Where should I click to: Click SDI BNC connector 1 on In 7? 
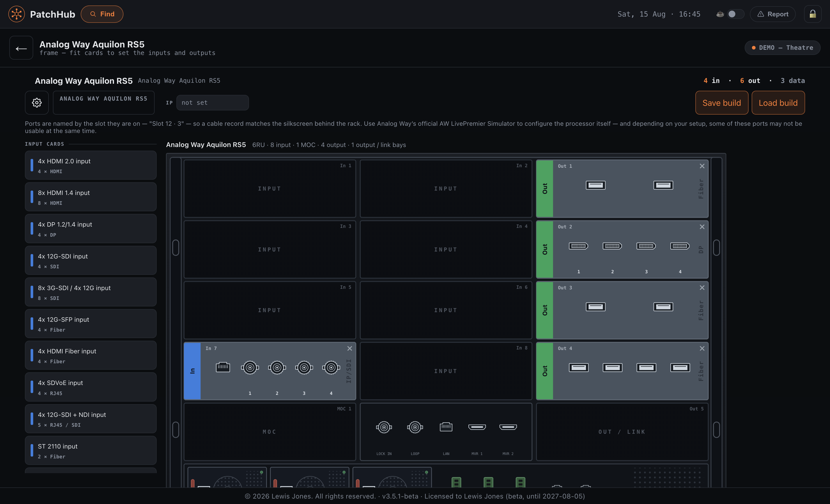click(x=250, y=368)
